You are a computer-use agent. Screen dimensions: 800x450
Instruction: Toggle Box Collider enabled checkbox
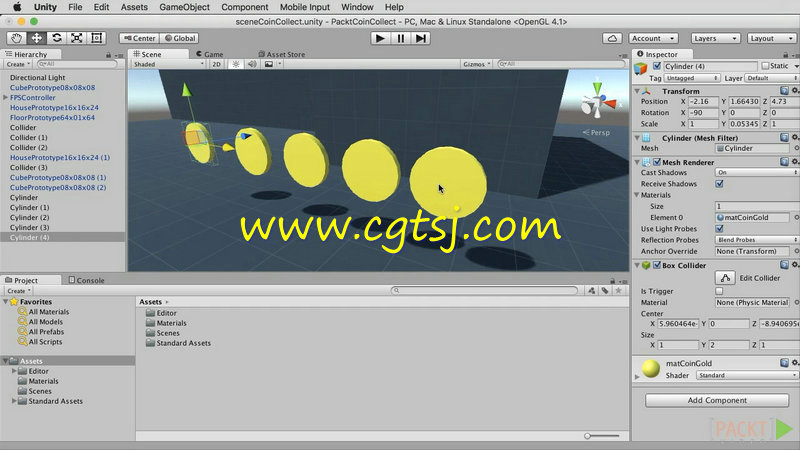pyautogui.click(x=657, y=265)
